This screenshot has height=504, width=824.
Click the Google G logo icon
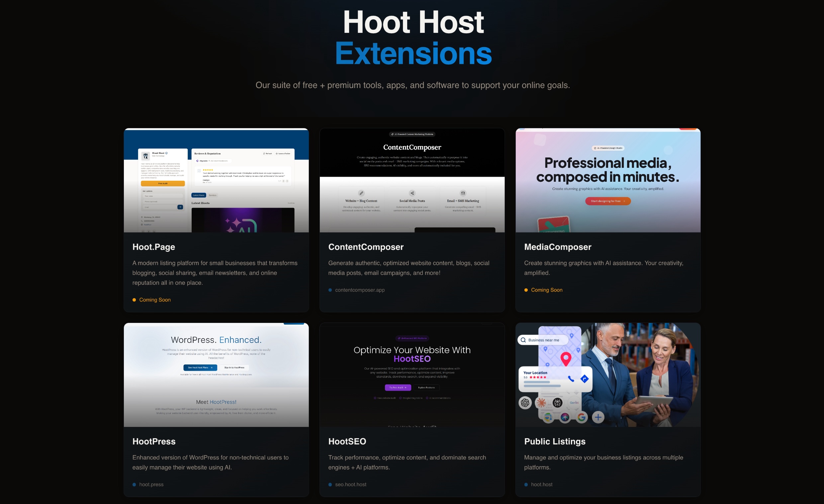point(582,417)
